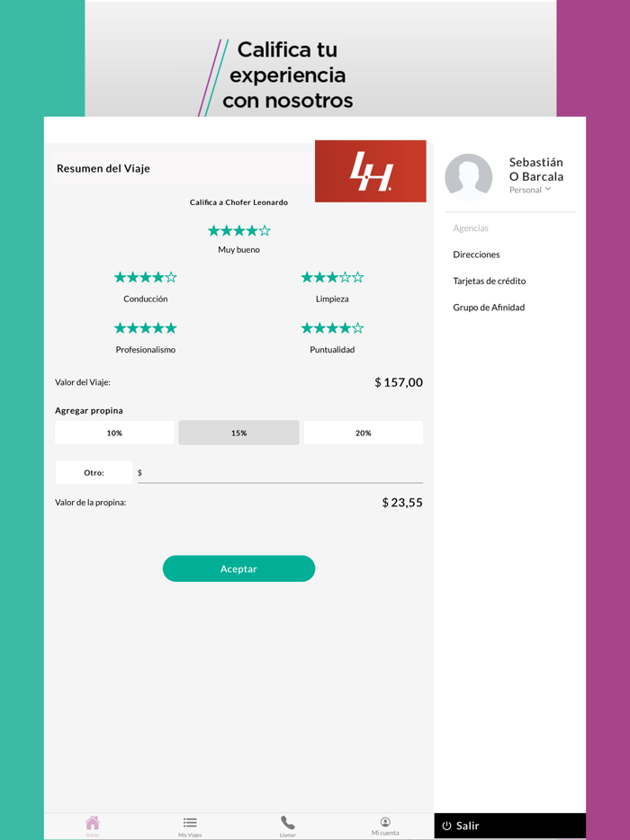This screenshot has width=630, height=840.
Task: Select the 20% tip option
Action: (364, 433)
